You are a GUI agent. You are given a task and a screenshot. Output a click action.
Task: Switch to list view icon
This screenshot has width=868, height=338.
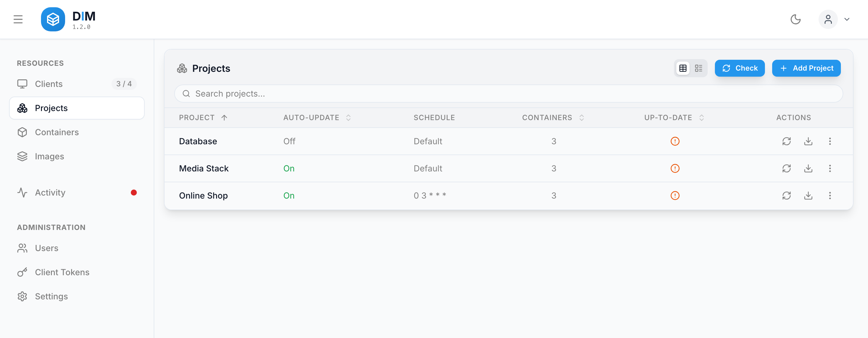coord(699,68)
